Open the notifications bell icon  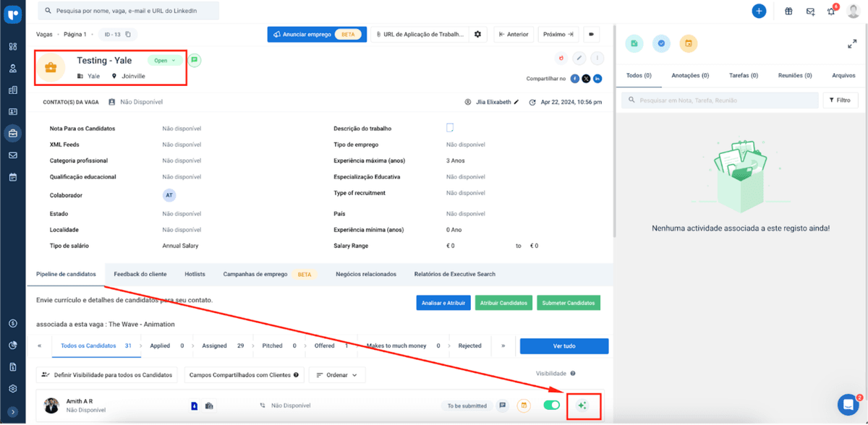[x=831, y=11]
